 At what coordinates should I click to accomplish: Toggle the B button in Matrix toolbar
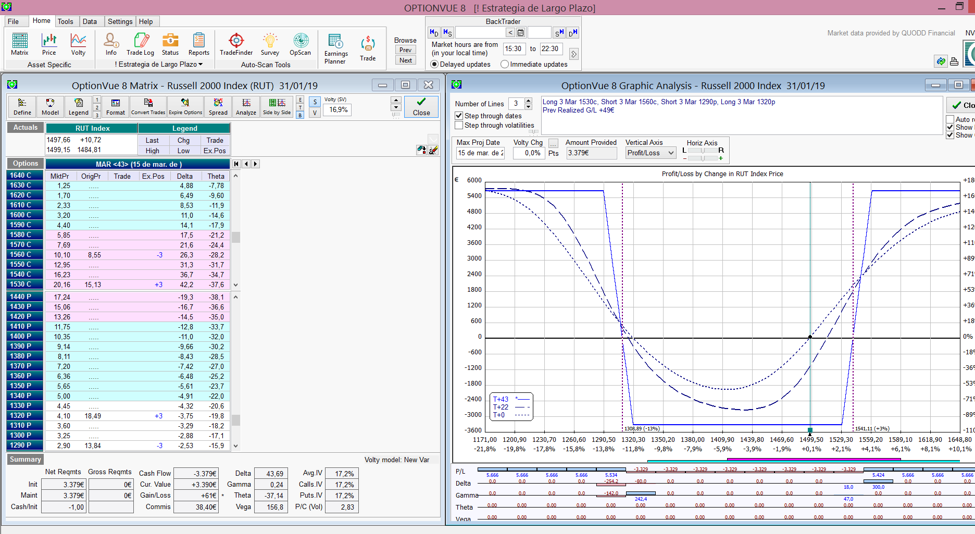[x=300, y=114]
